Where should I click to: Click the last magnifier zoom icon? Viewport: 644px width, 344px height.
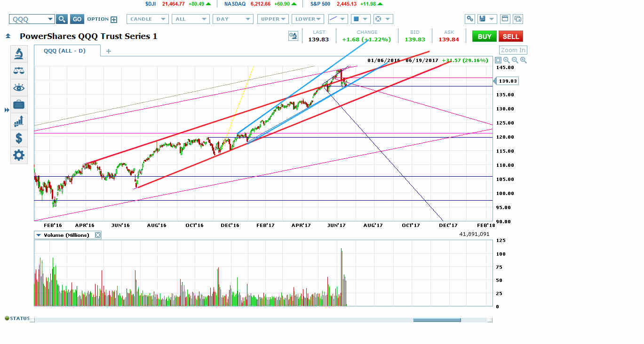click(x=524, y=60)
